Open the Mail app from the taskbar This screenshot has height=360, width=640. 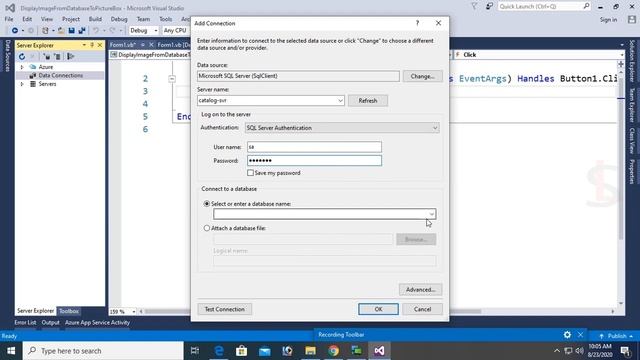(264, 351)
